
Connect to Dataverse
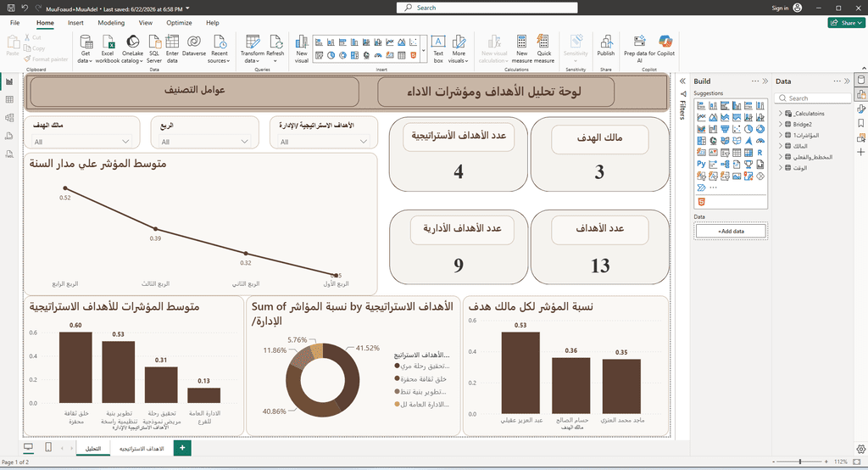[x=194, y=46]
